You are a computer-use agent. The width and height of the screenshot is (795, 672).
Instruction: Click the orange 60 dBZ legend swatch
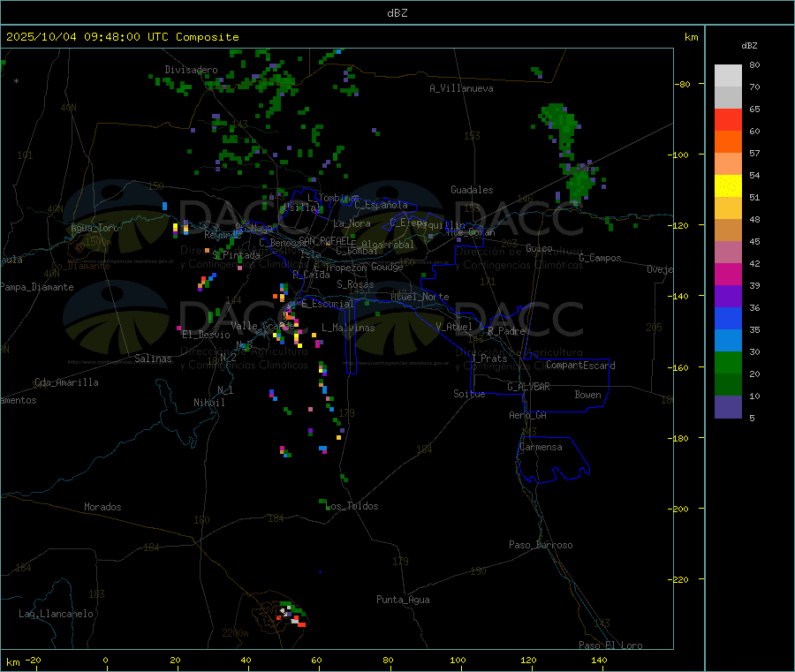[x=728, y=142]
